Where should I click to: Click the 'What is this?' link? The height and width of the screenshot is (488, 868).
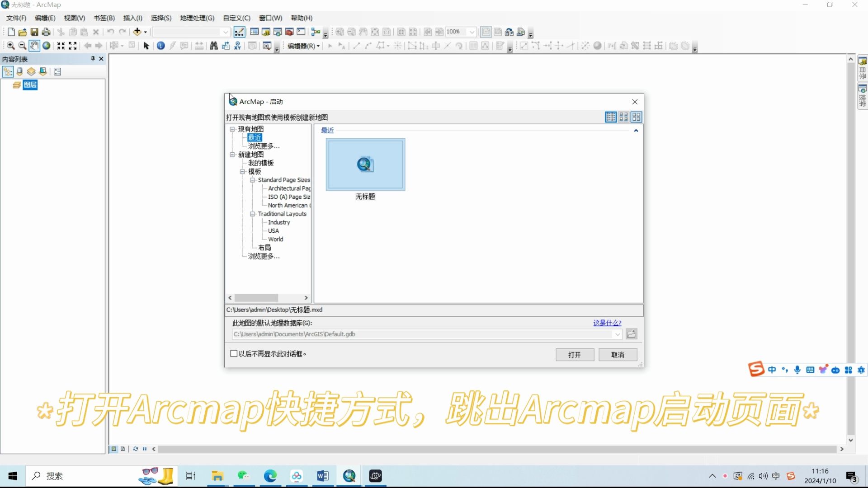[607, 323]
